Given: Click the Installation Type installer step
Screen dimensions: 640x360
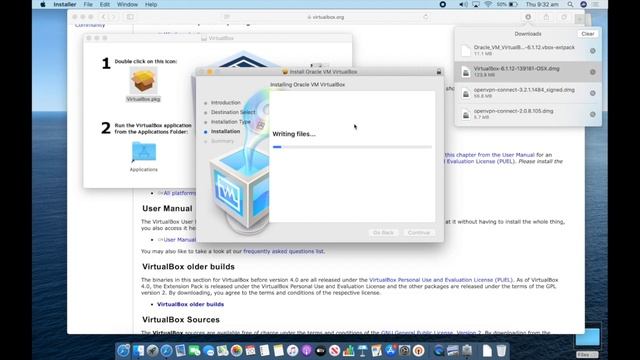Looking at the screenshot, I should 230,122.
